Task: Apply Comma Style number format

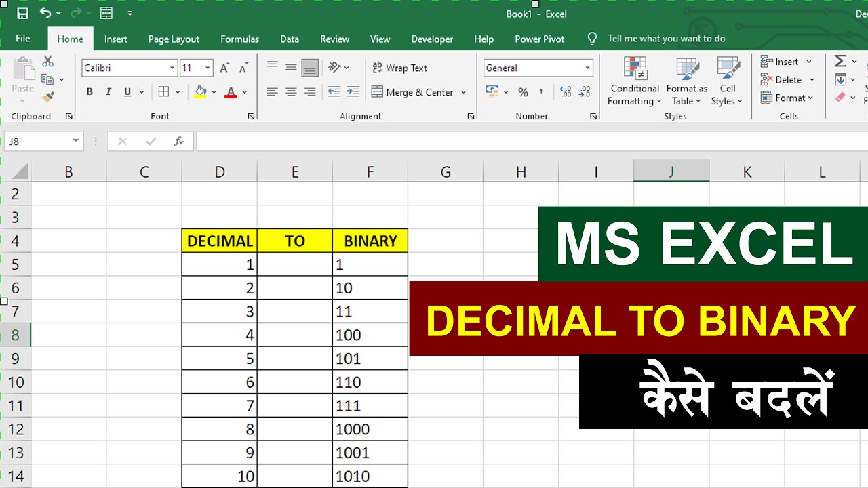Action: click(x=541, y=91)
